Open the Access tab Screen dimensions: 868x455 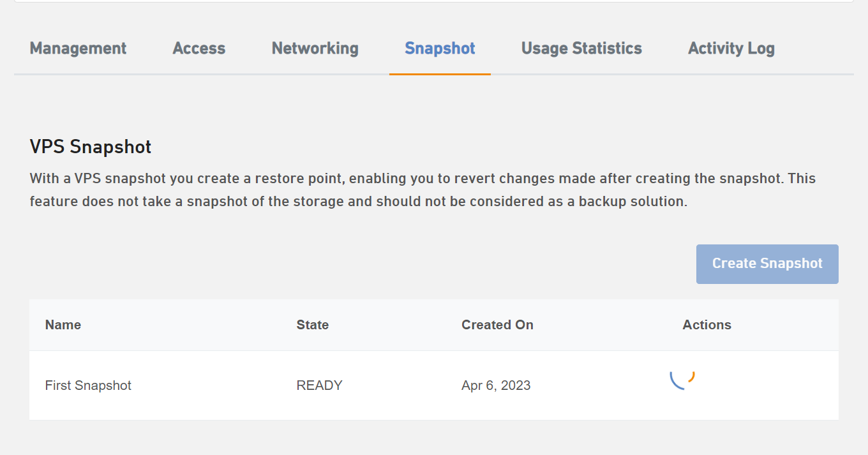[x=198, y=48]
